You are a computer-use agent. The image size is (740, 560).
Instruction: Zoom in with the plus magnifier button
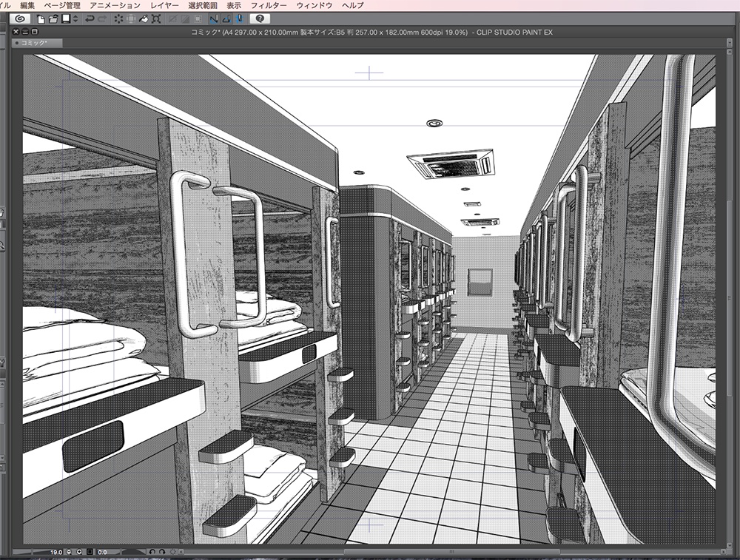[79, 552]
